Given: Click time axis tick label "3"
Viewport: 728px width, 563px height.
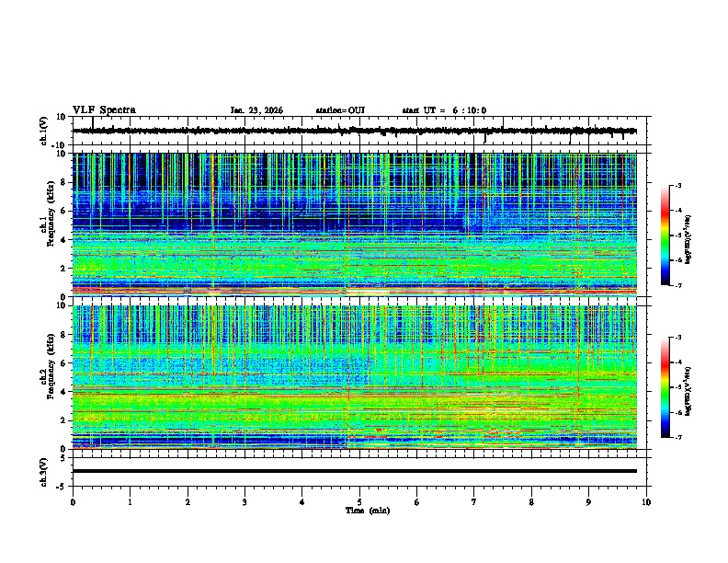Looking at the screenshot, I should tap(245, 502).
